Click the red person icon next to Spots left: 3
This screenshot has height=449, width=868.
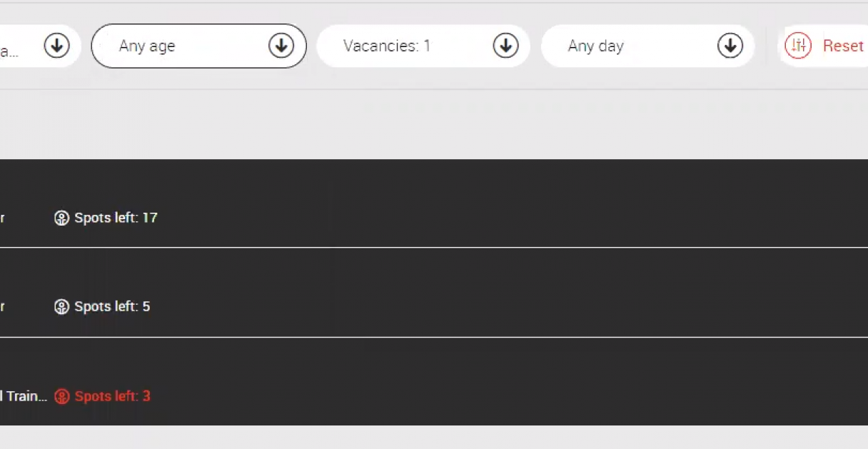click(62, 396)
